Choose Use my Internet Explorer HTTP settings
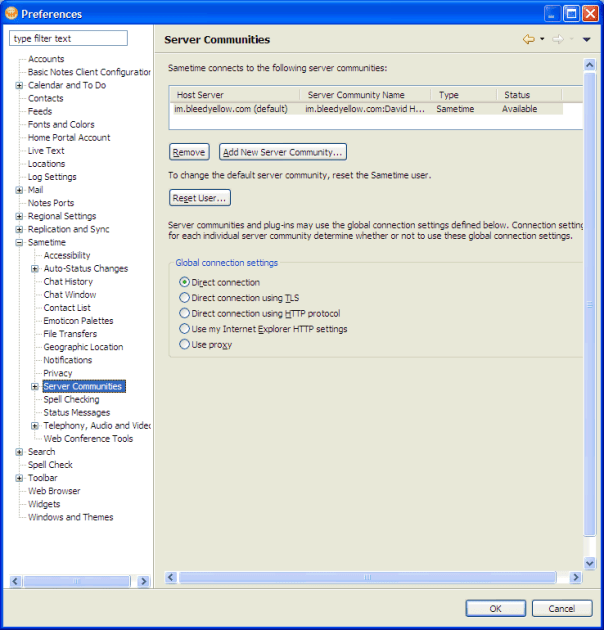 pyautogui.click(x=184, y=329)
